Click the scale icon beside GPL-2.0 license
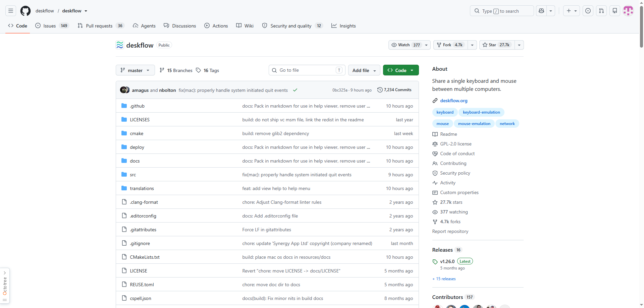The height and width of the screenshot is (308, 644). [435, 144]
